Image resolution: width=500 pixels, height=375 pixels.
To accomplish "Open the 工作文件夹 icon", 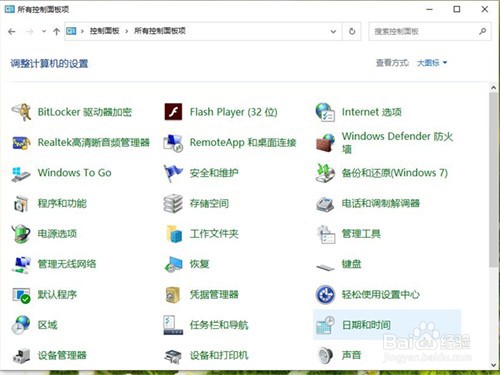I will 174,234.
